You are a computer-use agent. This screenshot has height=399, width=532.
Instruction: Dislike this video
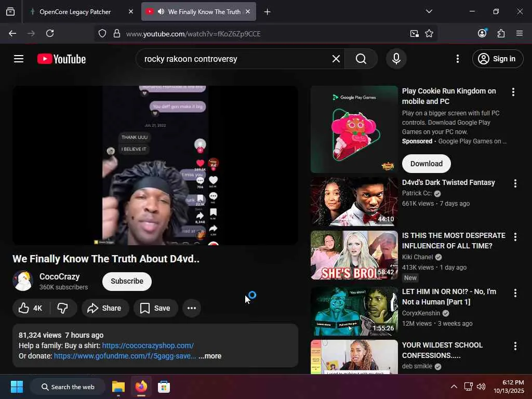[x=63, y=308]
